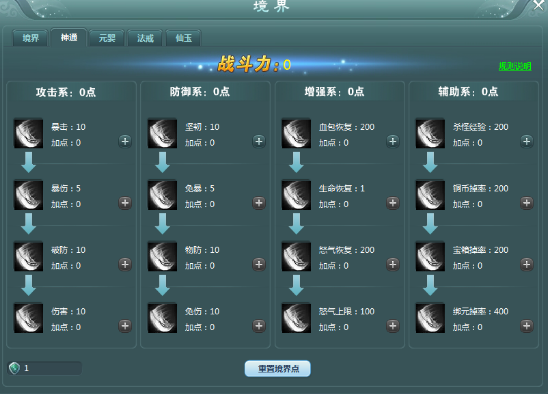The height and width of the screenshot is (394, 548).
Task: Open the green 规则说明 rules link
Action: (515, 66)
